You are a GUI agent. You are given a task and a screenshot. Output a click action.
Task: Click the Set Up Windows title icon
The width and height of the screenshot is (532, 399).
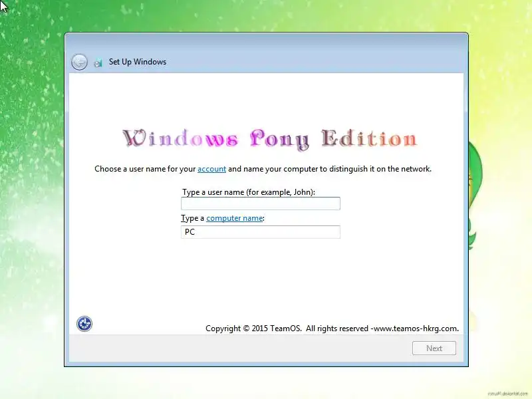(x=98, y=63)
